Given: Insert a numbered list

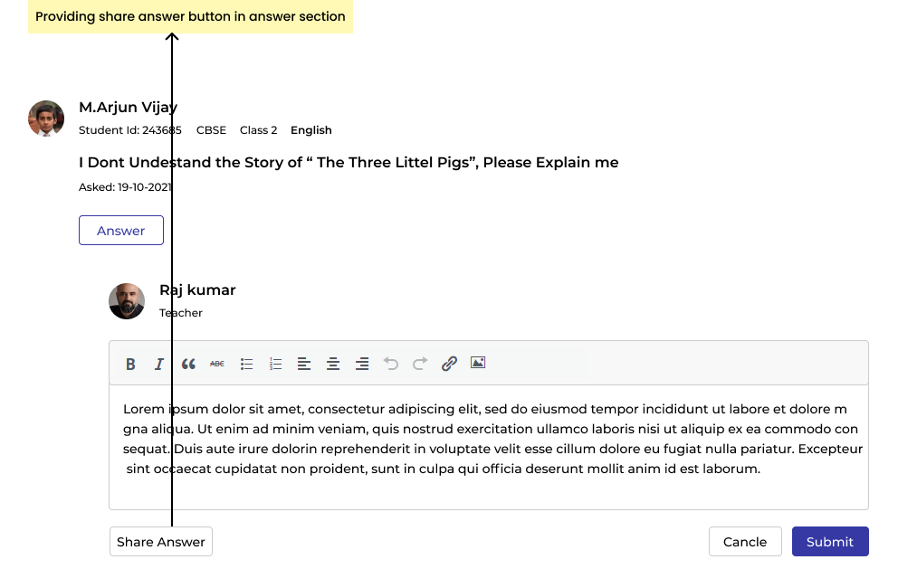Looking at the screenshot, I should (275, 364).
